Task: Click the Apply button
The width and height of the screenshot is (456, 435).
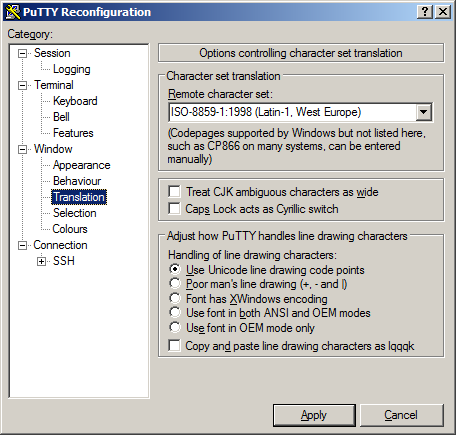Action: tap(314, 415)
